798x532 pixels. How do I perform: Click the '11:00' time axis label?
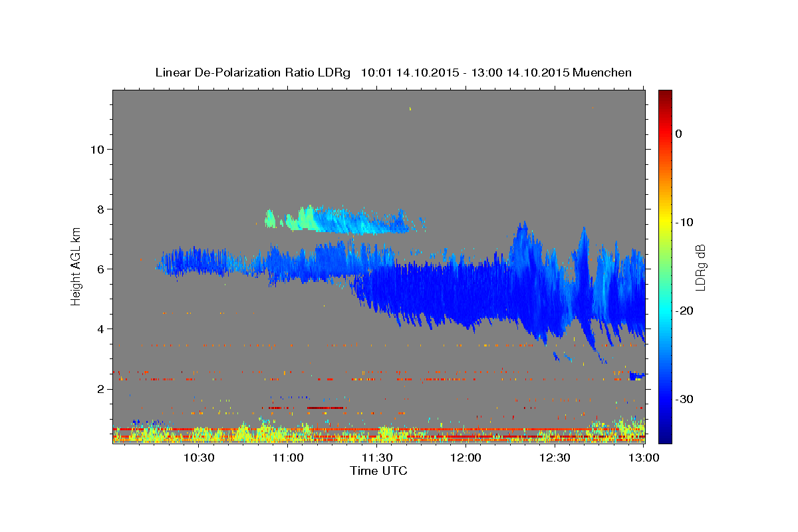(x=288, y=458)
